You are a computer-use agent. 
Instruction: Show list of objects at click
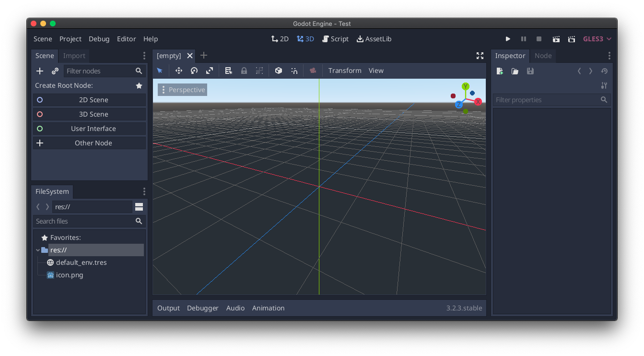pos(229,71)
